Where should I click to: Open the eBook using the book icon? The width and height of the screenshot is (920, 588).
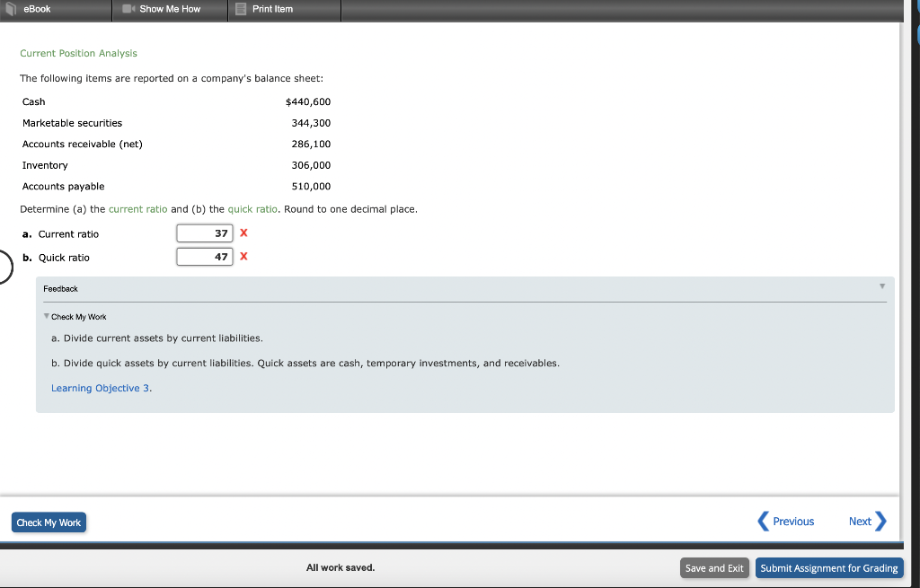[x=12, y=10]
